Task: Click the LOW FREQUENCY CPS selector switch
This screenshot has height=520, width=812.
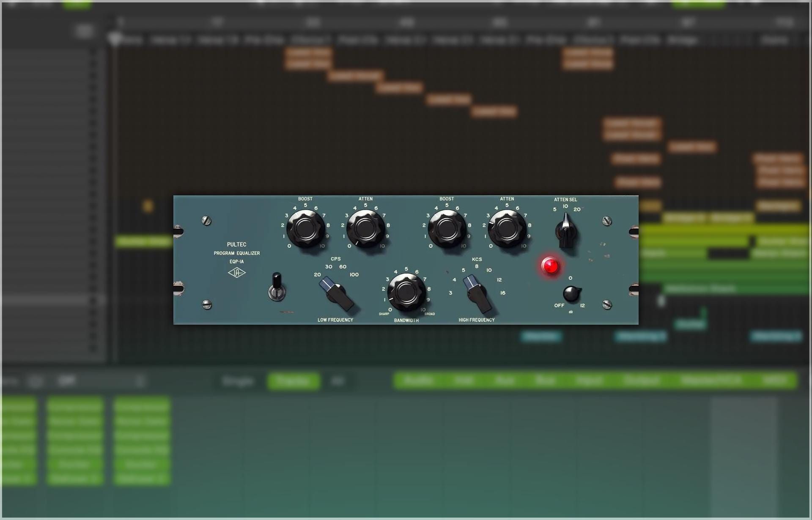Action: point(337,293)
